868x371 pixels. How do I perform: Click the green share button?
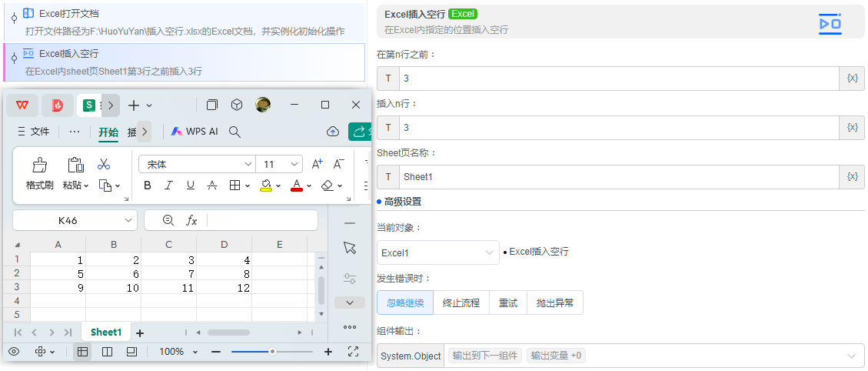[x=360, y=132]
